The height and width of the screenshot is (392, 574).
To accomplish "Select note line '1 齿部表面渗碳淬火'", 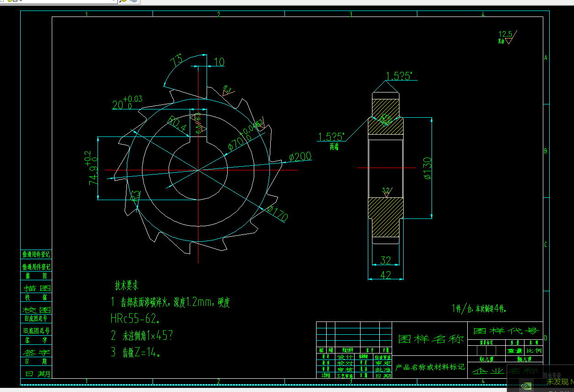I will (x=170, y=302).
